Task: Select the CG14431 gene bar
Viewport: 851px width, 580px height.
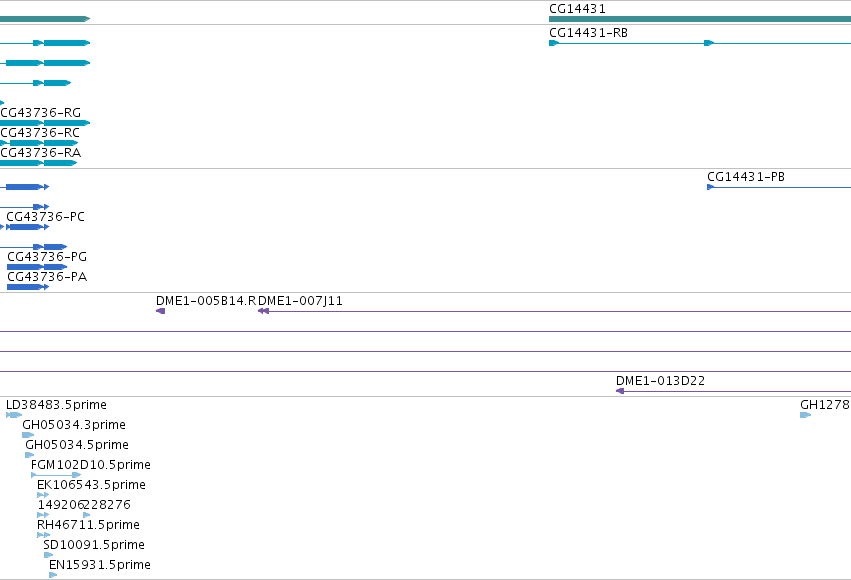Action: (700, 19)
